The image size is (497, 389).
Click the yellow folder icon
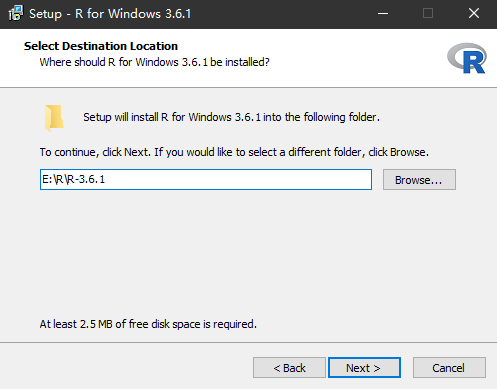pyautogui.click(x=54, y=118)
